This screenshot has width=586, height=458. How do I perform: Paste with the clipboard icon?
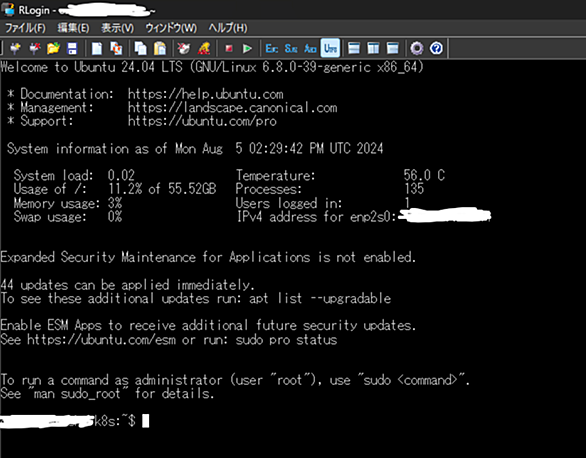[160, 48]
